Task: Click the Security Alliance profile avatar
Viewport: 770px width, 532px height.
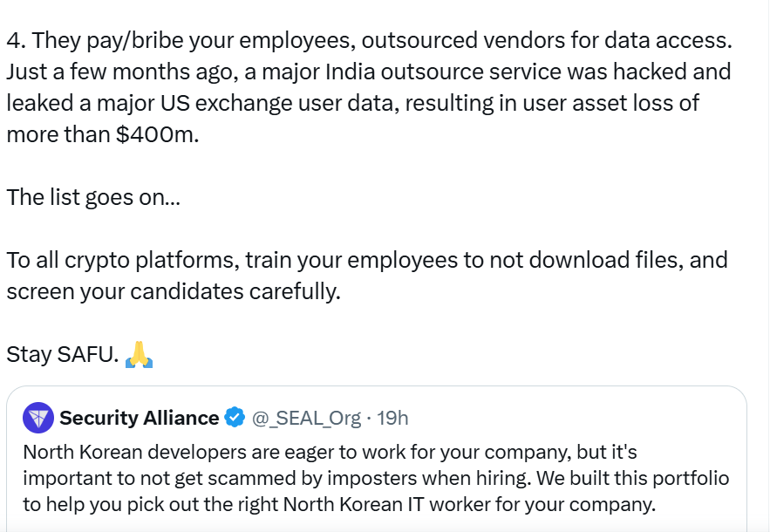Action: (x=38, y=418)
